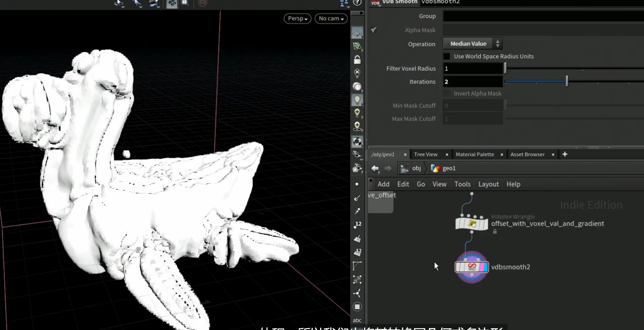Click the Filter Voxel Radius field
644x330 pixels.
pos(472,68)
